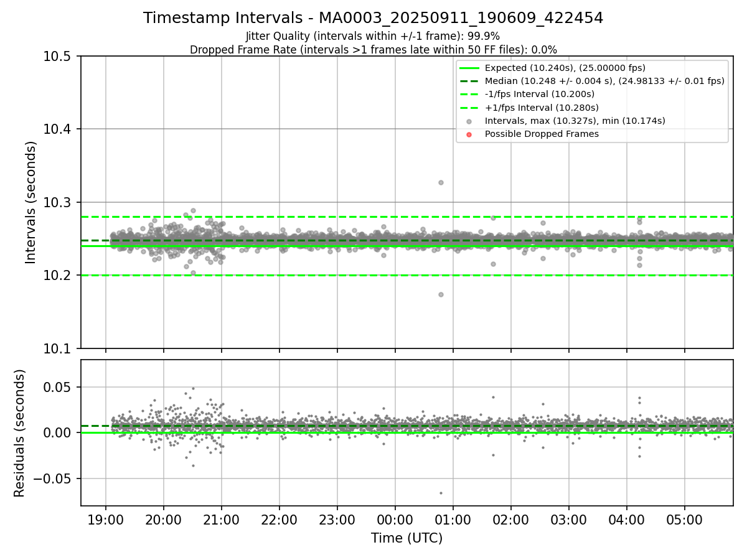Screen dimensions: 747x560
Task: Click the maximum interval outlier point near 10.33 s
Action: click(x=441, y=182)
